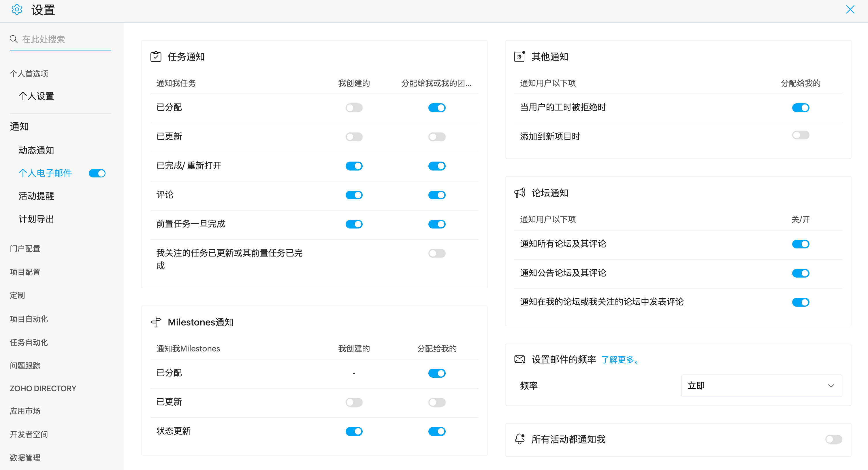Click the forum megaphone icon

(519, 193)
